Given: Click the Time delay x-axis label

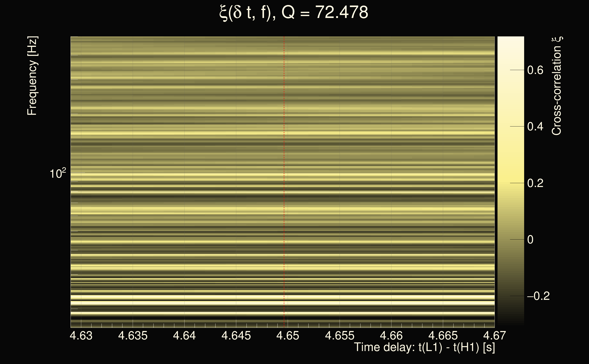Looking at the screenshot, I should coord(424,347).
